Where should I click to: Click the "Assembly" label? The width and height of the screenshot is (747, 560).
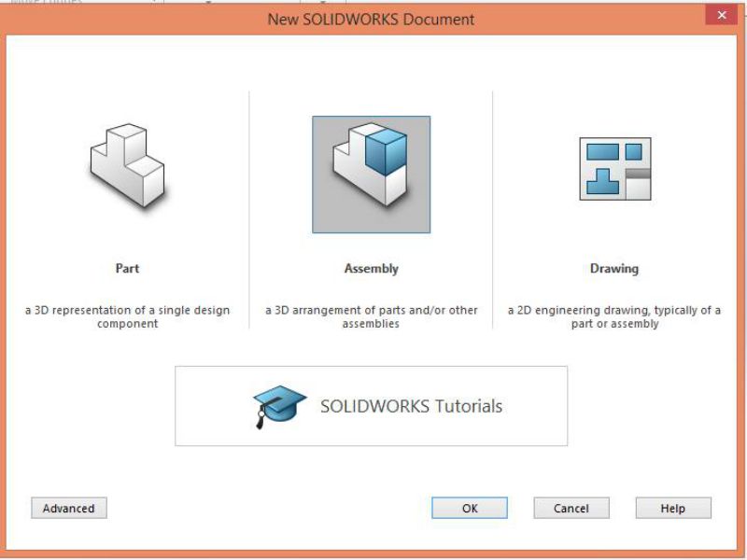(x=371, y=269)
